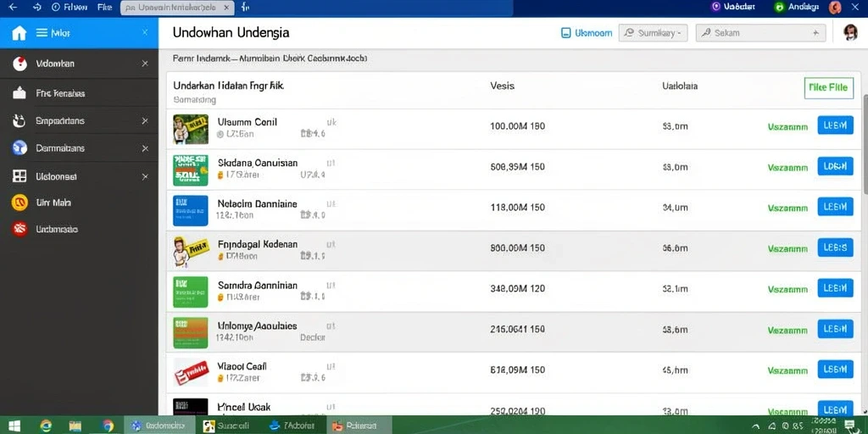Click the red Undomsate sidebar icon
868x434 pixels.
tap(20, 229)
